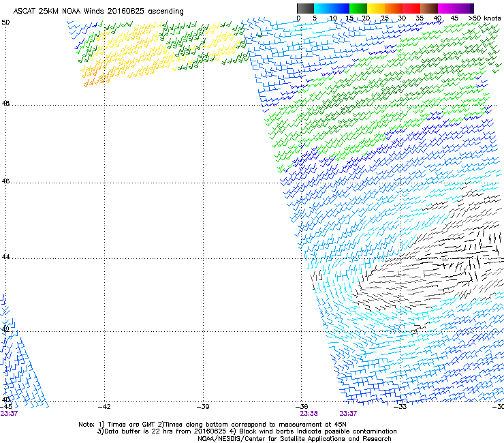Click the longitude label -42

point(104,407)
